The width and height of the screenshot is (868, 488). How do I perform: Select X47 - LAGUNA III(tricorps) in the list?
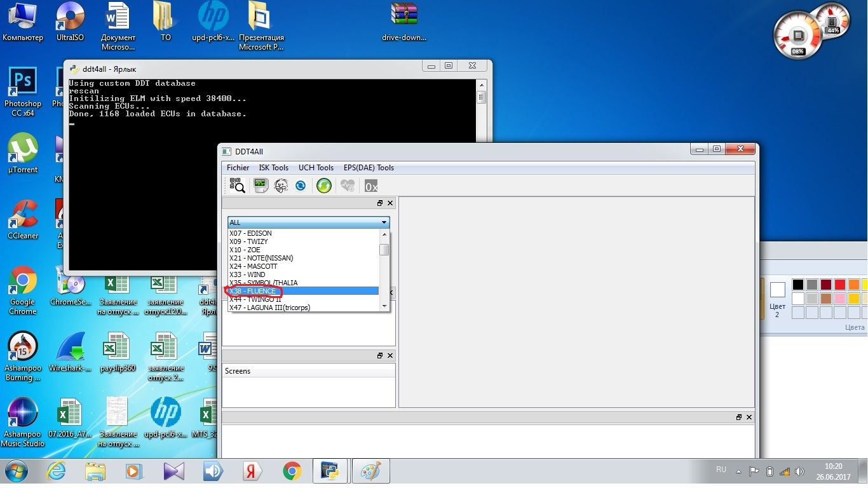click(304, 308)
